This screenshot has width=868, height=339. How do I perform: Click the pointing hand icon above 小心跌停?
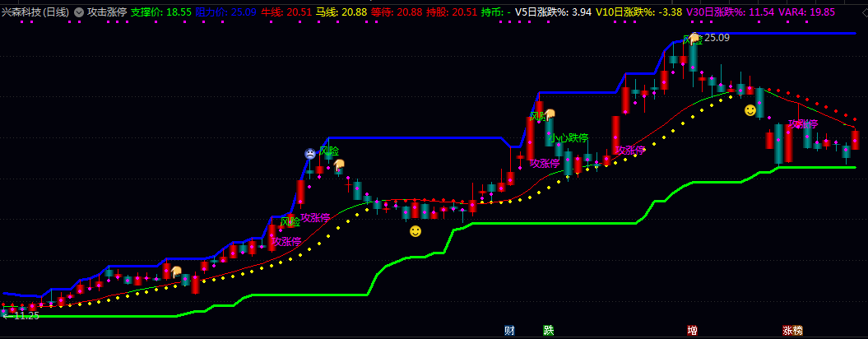(550, 114)
